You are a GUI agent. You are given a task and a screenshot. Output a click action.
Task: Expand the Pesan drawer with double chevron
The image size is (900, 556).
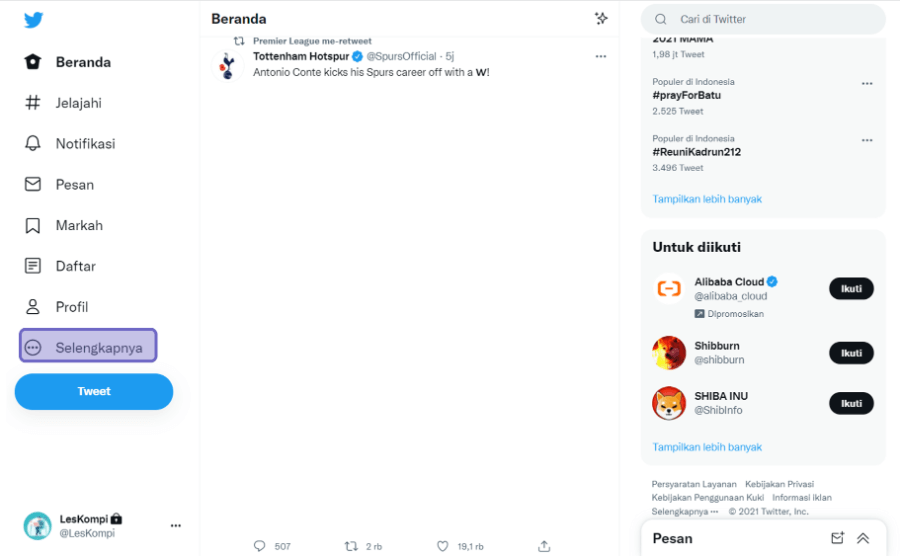point(863,538)
